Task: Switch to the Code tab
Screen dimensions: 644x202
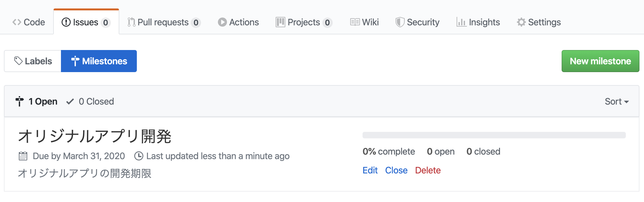Action: [x=29, y=22]
